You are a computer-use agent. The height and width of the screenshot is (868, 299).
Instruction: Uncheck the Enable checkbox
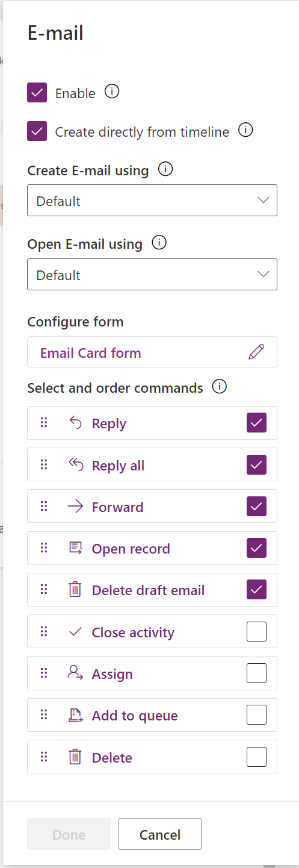click(x=37, y=93)
